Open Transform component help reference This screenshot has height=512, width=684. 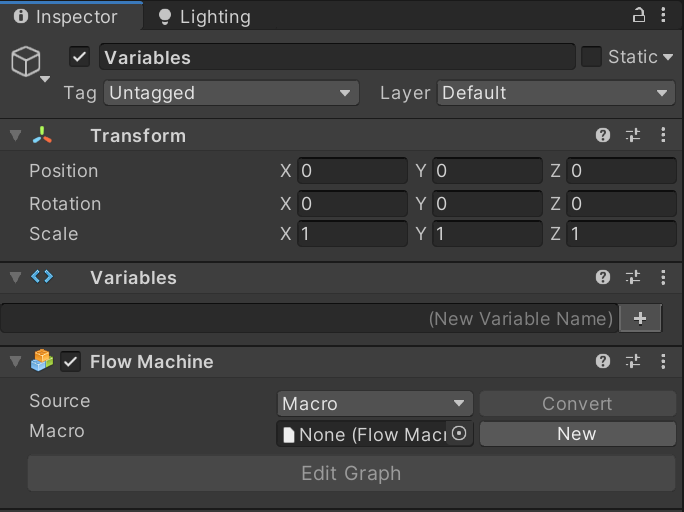[x=603, y=135]
